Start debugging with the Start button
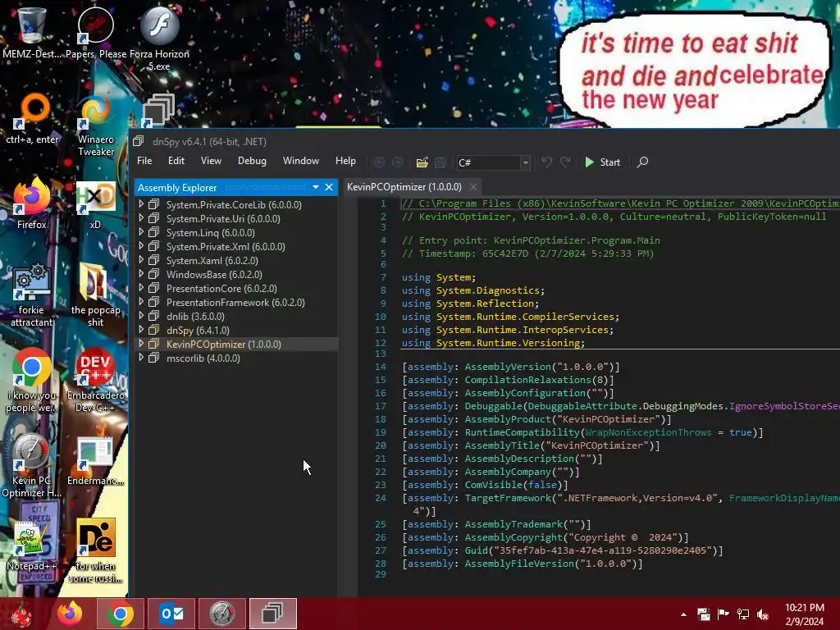Image resolution: width=840 pixels, height=630 pixels. click(603, 162)
